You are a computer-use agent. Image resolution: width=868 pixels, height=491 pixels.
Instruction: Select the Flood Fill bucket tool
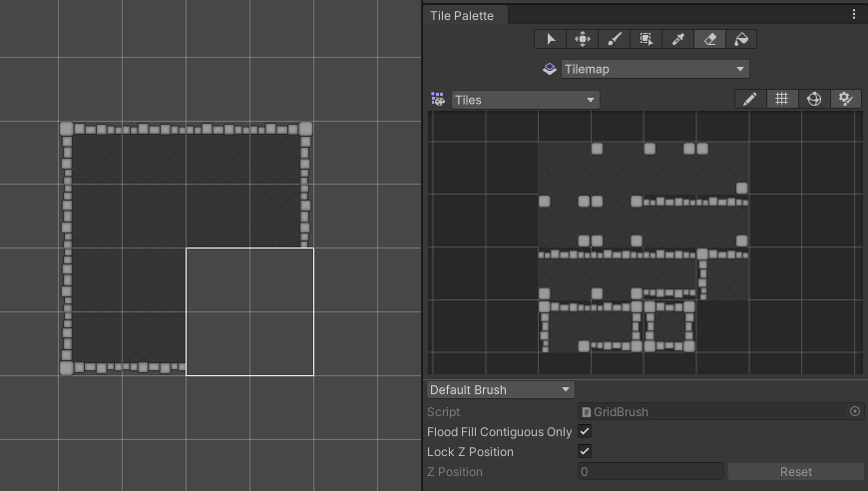(740, 39)
